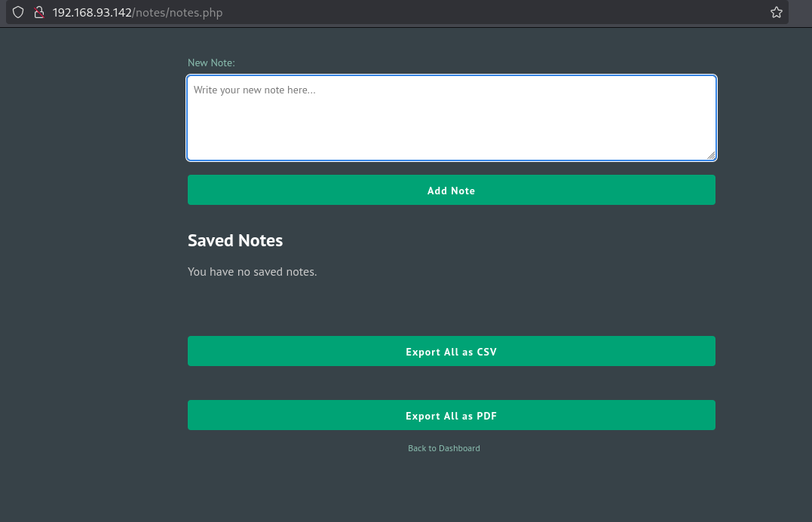This screenshot has width=812, height=522.
Task: Open the insecure connection lock icon
Action: pos(40,12)
